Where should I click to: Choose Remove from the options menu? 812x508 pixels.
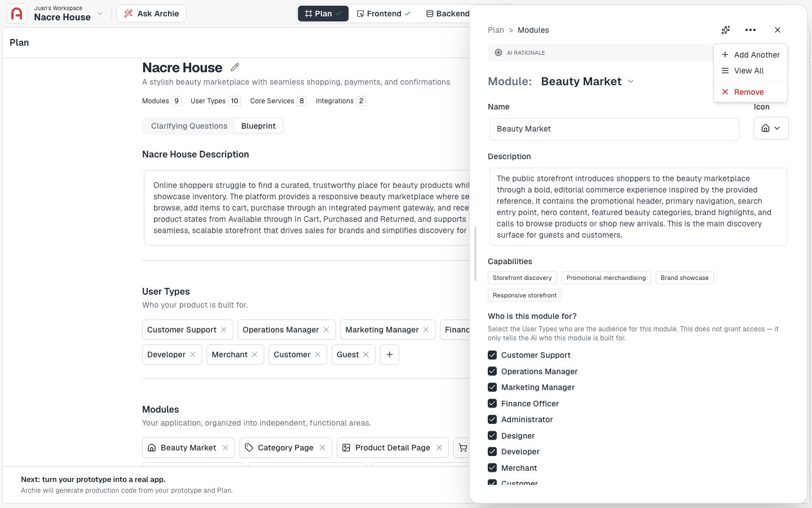tap(751, 92)
